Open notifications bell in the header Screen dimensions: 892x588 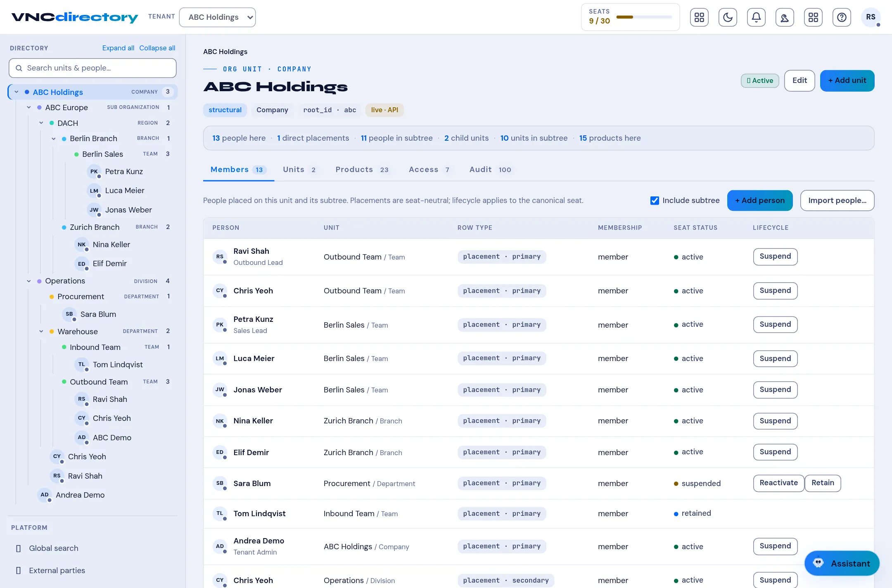[756, 17]
